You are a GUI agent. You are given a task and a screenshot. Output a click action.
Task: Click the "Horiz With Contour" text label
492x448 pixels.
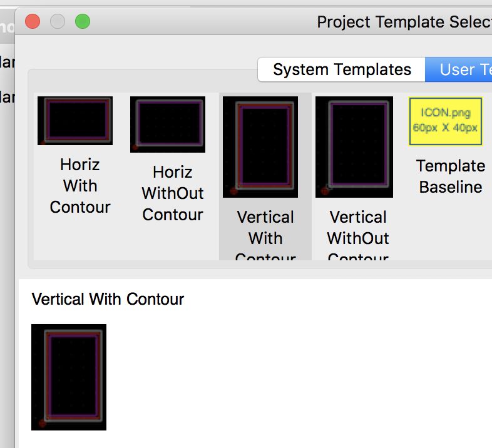pyautogui.click(x=80, y=186)
